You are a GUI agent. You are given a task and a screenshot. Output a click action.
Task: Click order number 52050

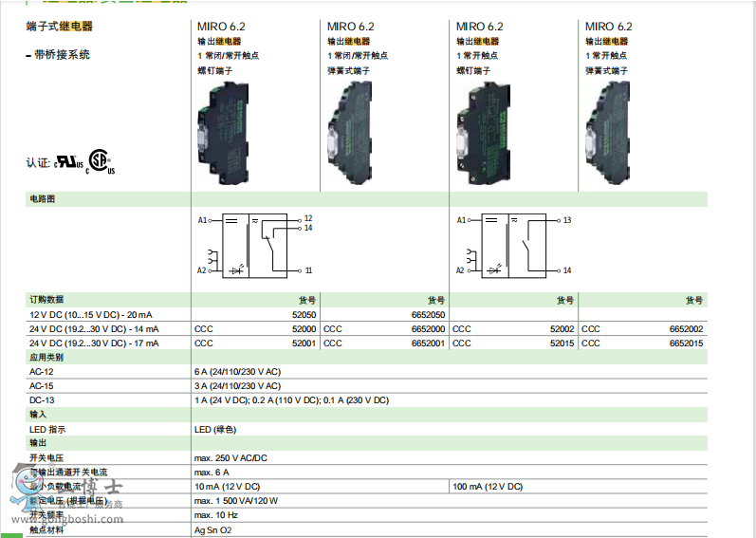point(304,315)
